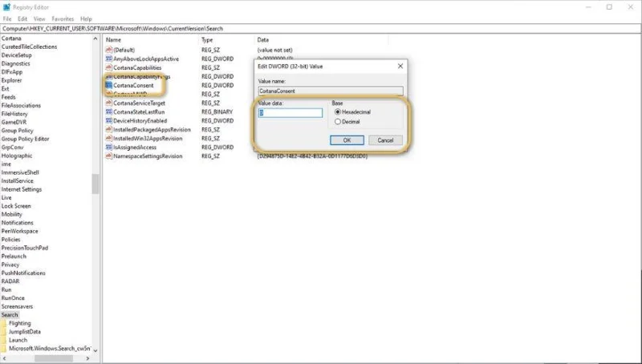This screenshot has width=642, height=364.
Task: Select the Search key in tree
Action: click(10, 315)
